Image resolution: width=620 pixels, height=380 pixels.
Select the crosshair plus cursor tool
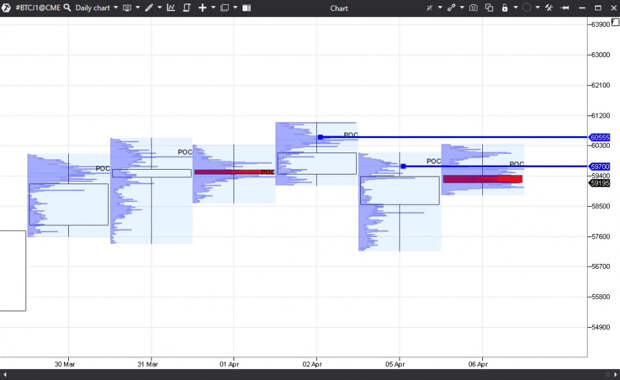pos(202,8)
